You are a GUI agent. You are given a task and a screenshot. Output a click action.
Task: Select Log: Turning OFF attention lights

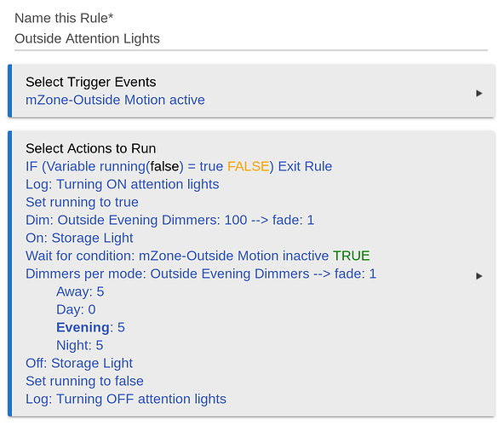tap(126, 400)
